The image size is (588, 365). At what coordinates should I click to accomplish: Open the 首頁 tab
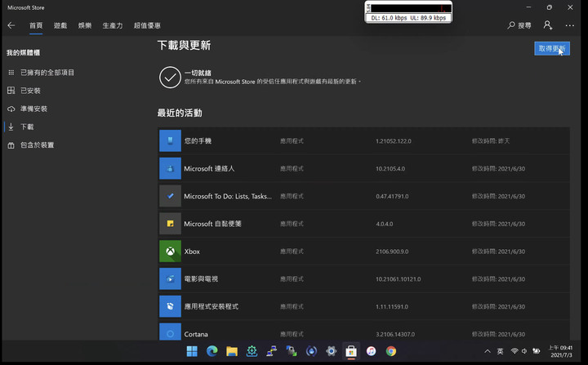coord(36,25)
